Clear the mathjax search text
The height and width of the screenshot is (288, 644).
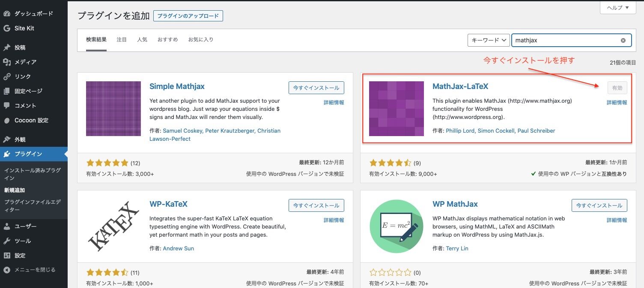[x=623, y=40]
